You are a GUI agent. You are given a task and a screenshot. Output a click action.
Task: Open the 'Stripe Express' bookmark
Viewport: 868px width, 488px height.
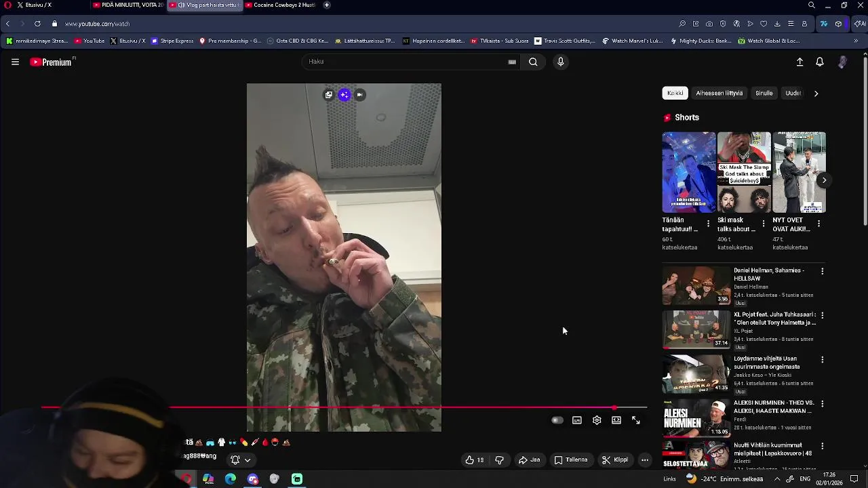[172, 41]
